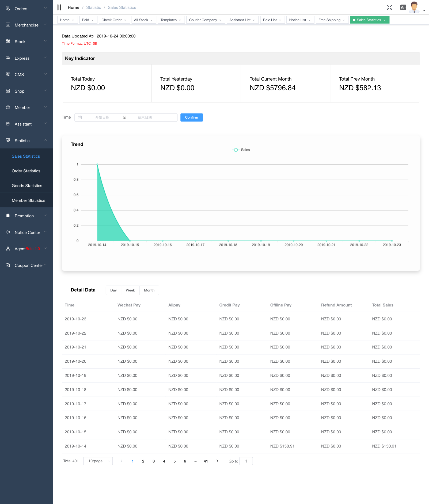The image size is (429, 504).
Task: Close the Sales Statistics tab
Action: point(385,20)
